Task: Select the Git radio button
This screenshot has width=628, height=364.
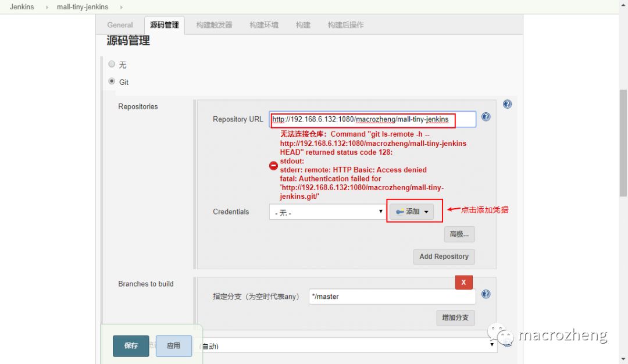Action: click(112, 81)
